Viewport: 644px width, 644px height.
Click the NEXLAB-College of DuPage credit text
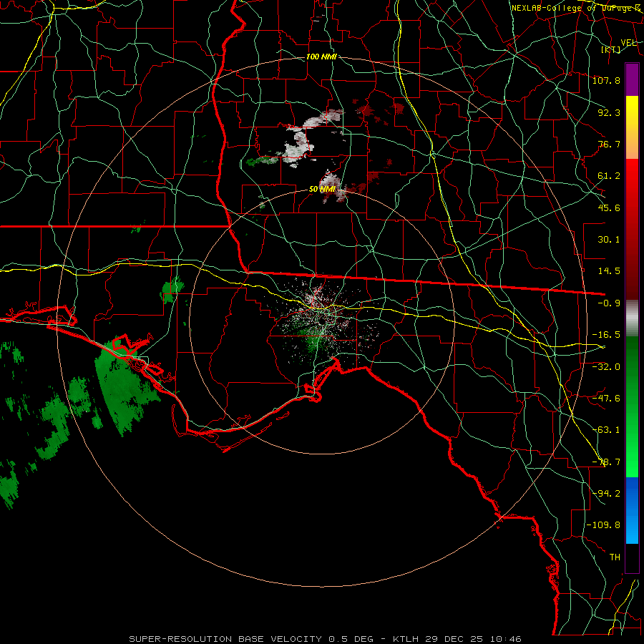pos(576,8)
